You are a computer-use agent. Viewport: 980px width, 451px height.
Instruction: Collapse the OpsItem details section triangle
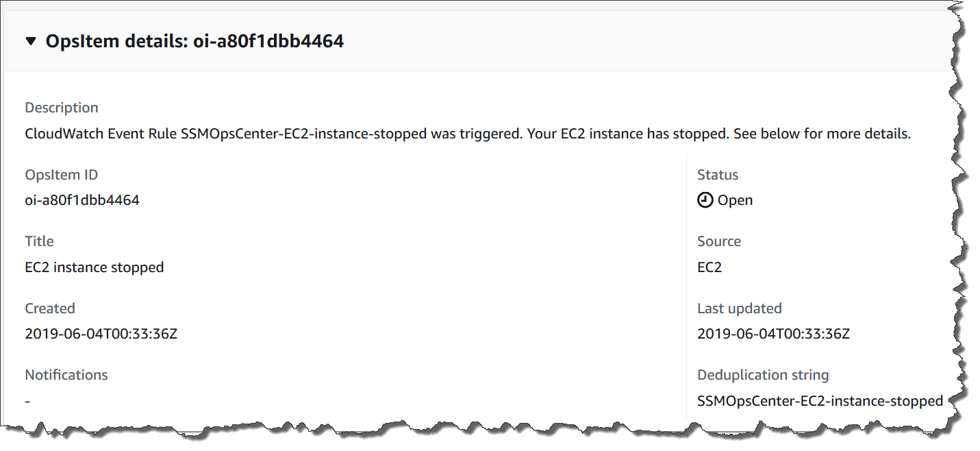pos(30,41)
